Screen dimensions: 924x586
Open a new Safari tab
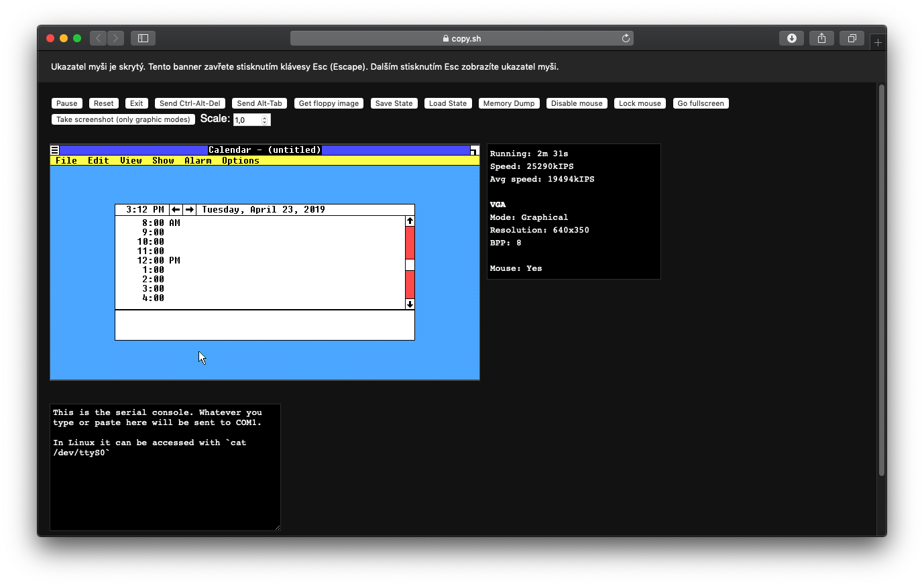[878, 42]
